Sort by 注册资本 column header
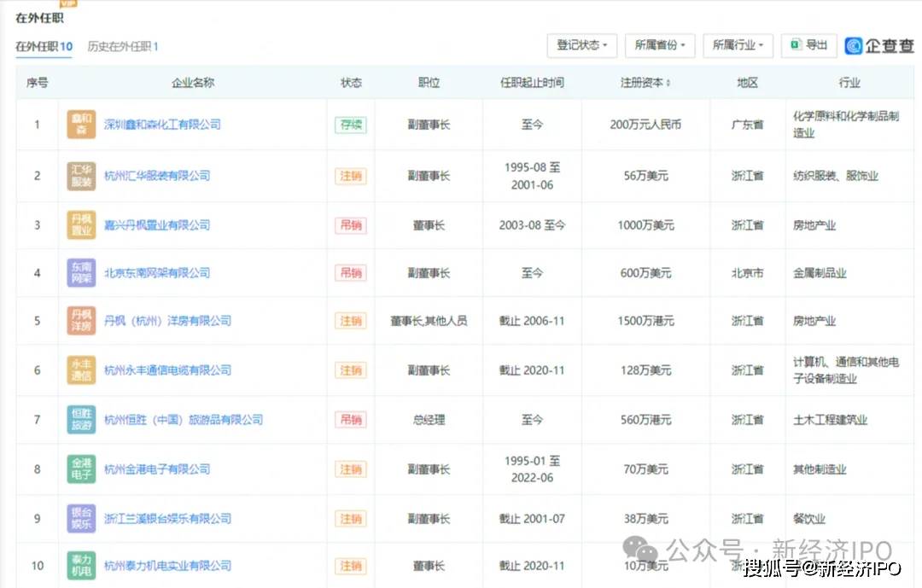Screen dimensions: 922x588 point(645,83)
